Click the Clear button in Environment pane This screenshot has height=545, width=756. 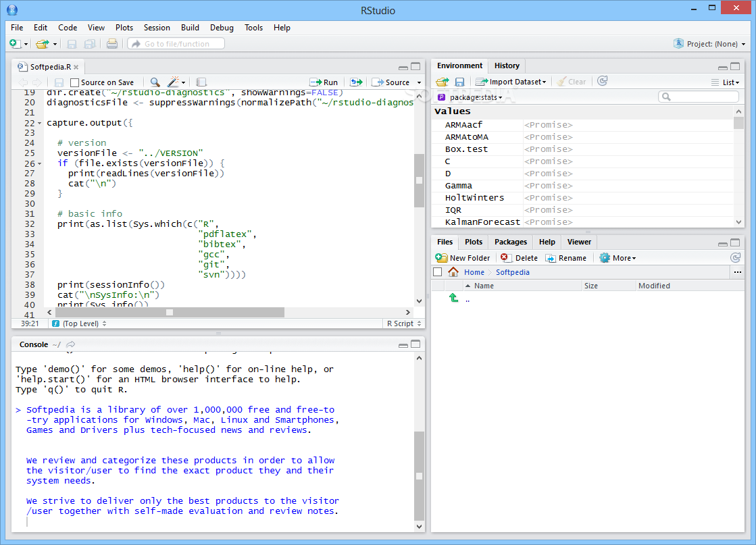pyautogui.click(x=572, y=82)
